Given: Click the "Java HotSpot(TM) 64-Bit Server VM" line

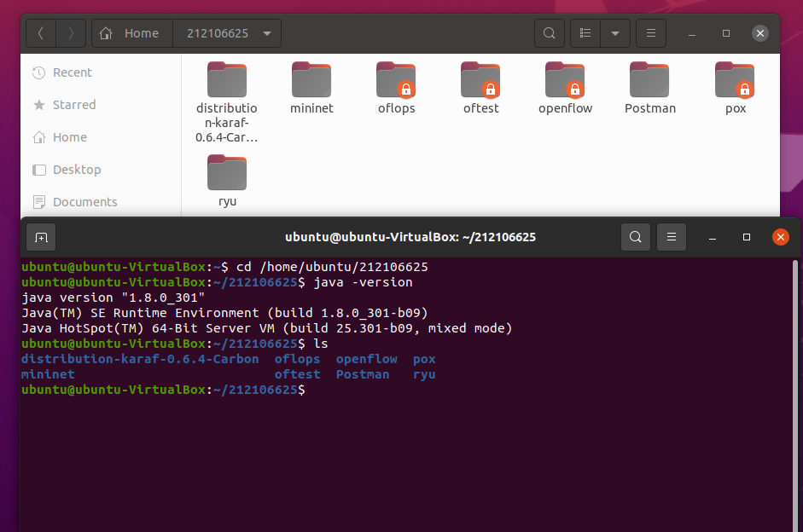Looking at the screenshot, I should coord(267,328).
